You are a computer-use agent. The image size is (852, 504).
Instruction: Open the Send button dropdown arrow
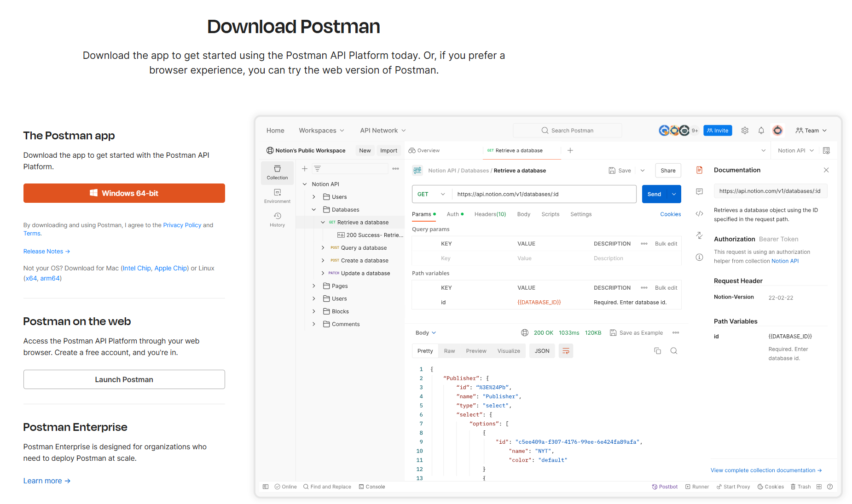coord(674,194)
